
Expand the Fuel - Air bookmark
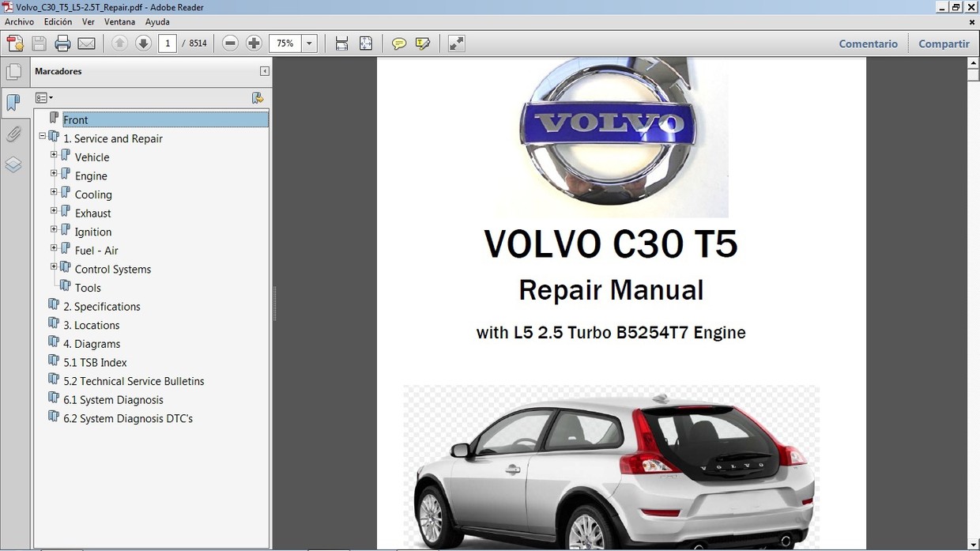pos(54,247)
